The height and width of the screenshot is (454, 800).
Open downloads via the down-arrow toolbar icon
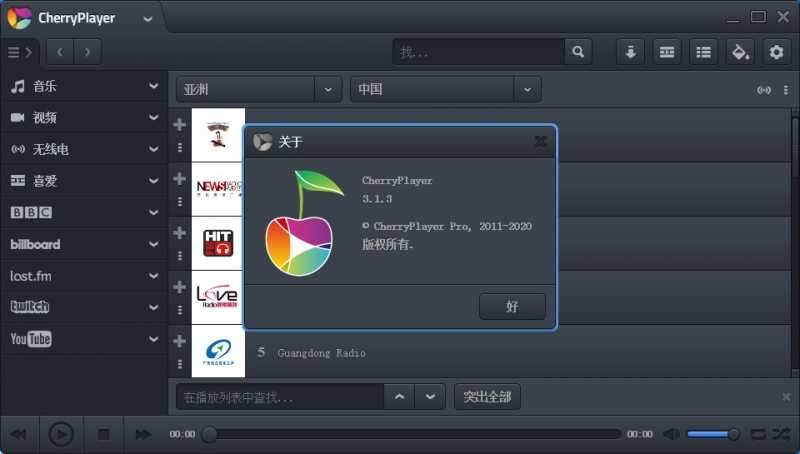pos(631,52)
